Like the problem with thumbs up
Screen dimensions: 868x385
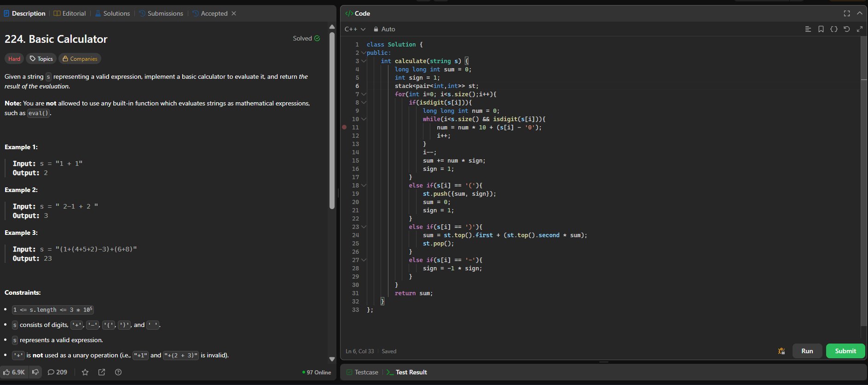(x=14, y=372)
